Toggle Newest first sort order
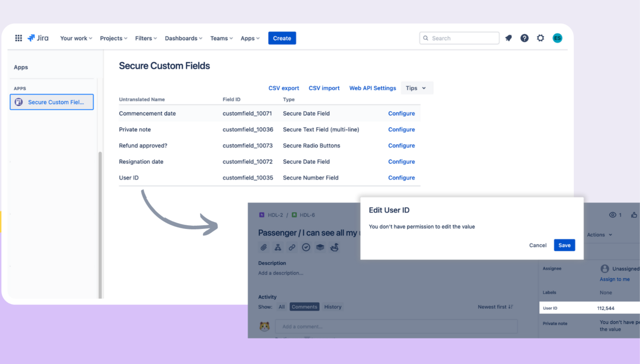640x364 pixels. (495, 307)
